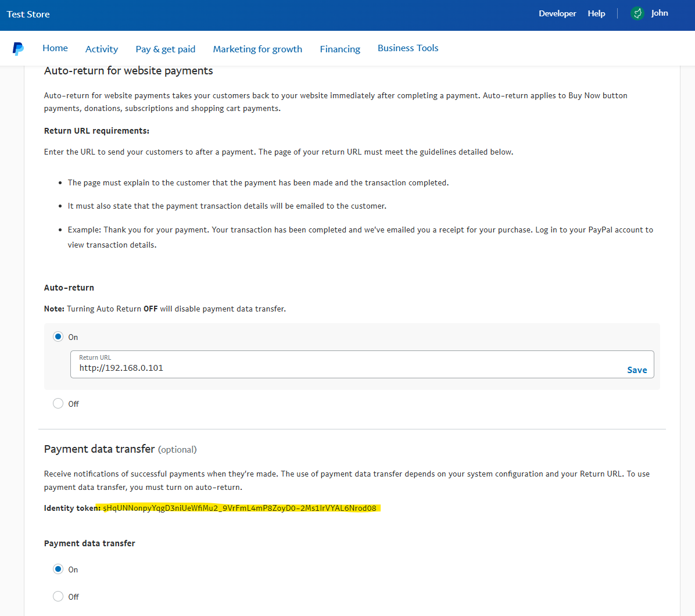
Task: Click bullet about transaction details emailed
Action: point(227,206)
